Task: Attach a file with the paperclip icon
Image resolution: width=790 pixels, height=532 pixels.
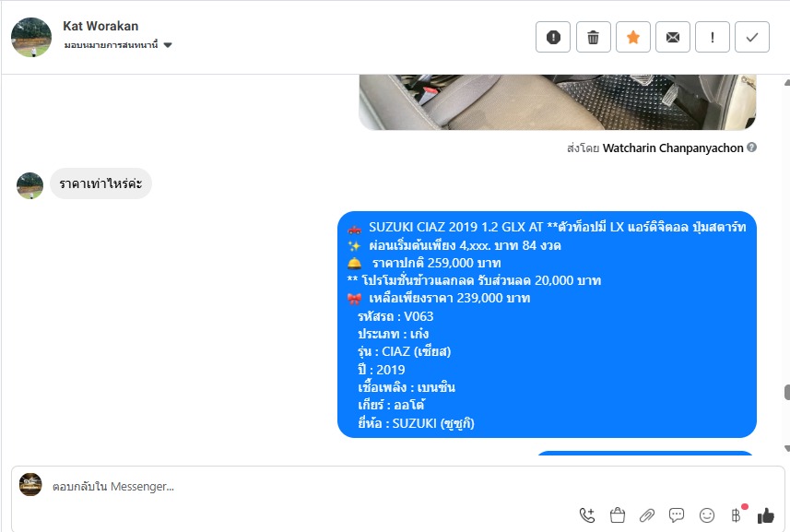Action: (647, 514)
